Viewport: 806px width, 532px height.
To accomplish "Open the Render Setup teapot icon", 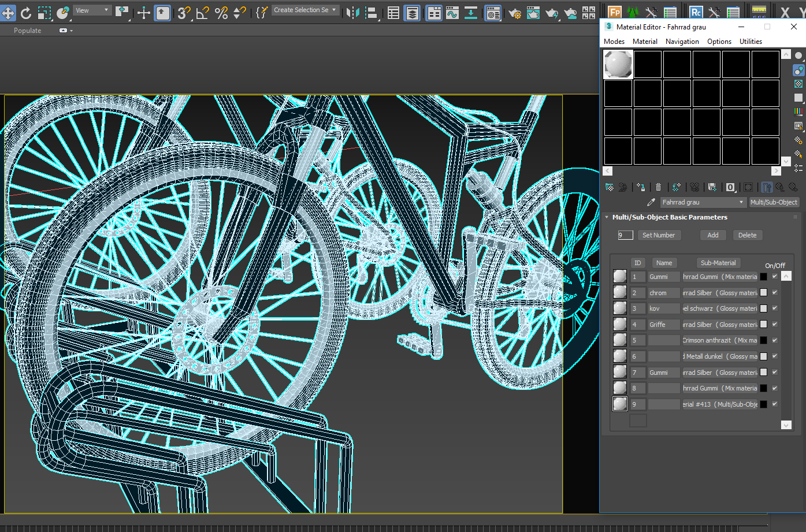I will point(514,13).
